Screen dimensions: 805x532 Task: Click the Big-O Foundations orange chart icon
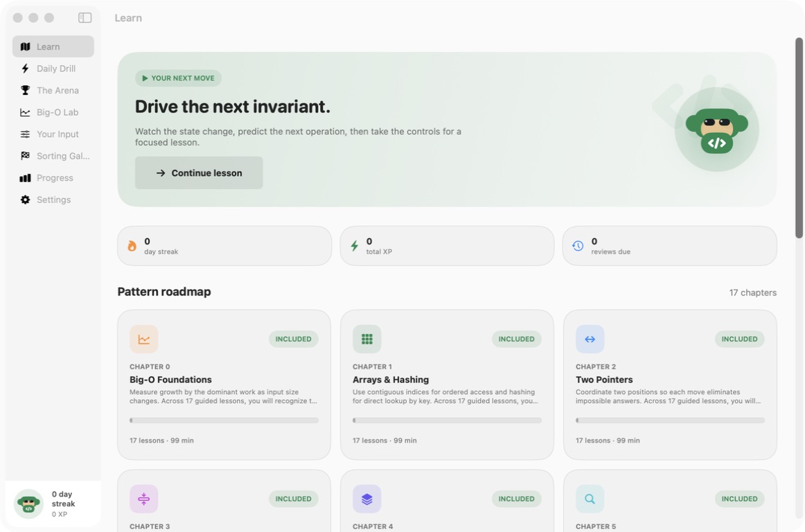coord(144,339)
